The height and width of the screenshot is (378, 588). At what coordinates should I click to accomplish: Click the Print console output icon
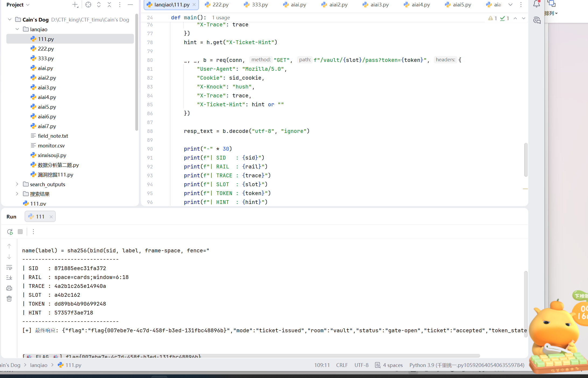click(9, 288)
